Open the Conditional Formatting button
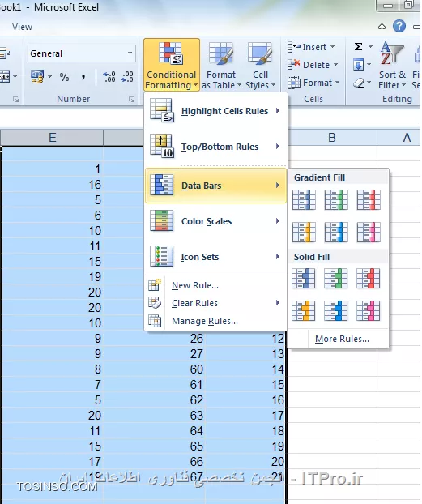 click(171, 66)
